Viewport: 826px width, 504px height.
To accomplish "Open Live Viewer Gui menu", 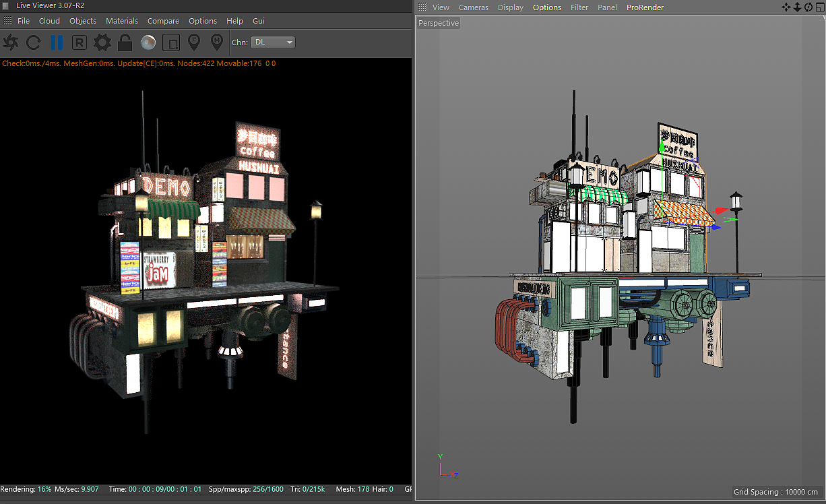I will pyautogui.click(x=259, y=21).
